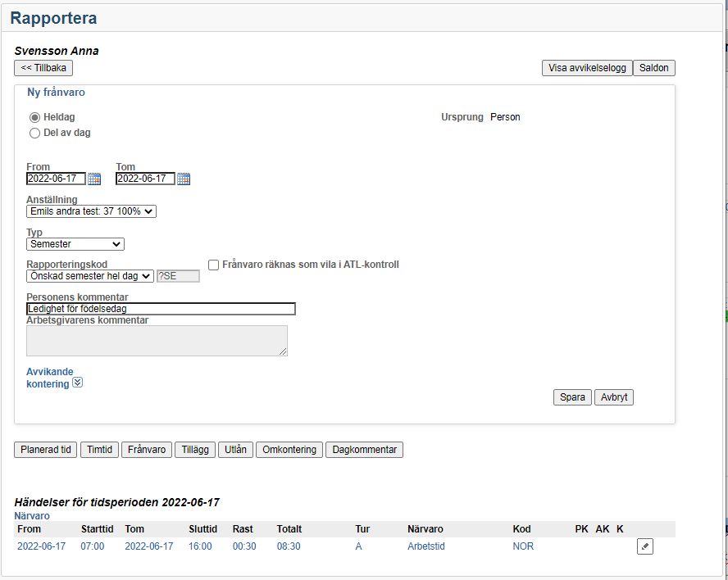
Task: Open the Typ dropdown showing Semester
Action: tap(75, 243)
